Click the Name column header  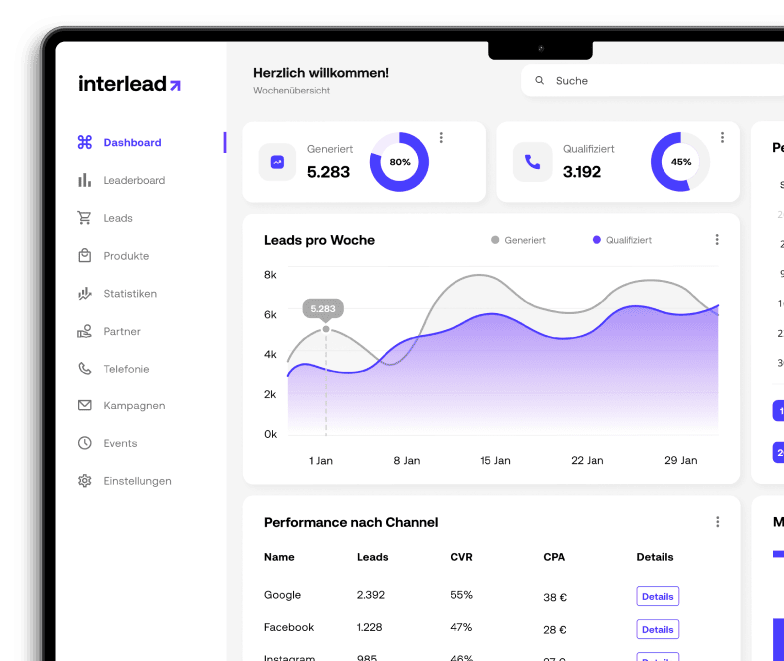[x=279, y=557]
